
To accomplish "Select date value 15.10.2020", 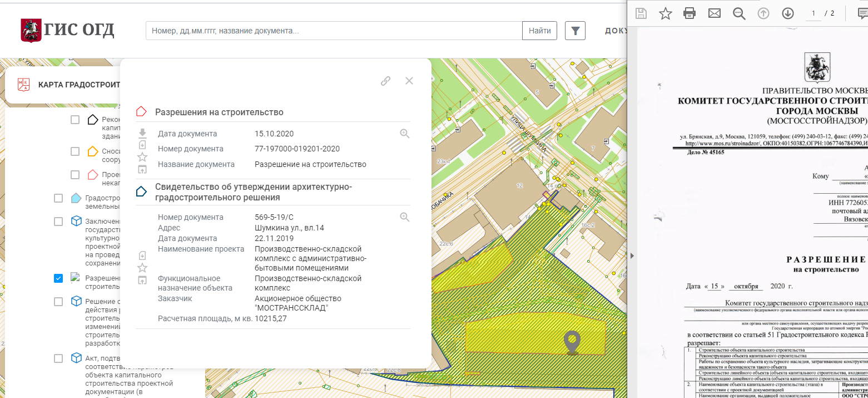I will coord(274,134).
